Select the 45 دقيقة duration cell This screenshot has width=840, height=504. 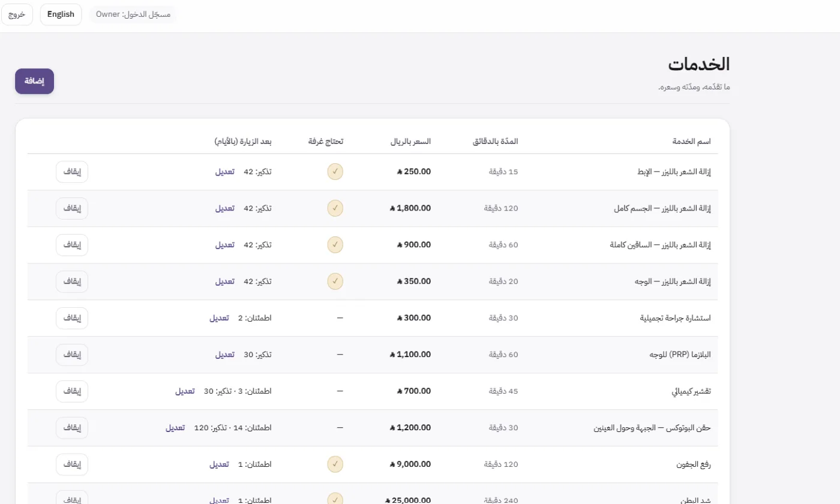503,391
